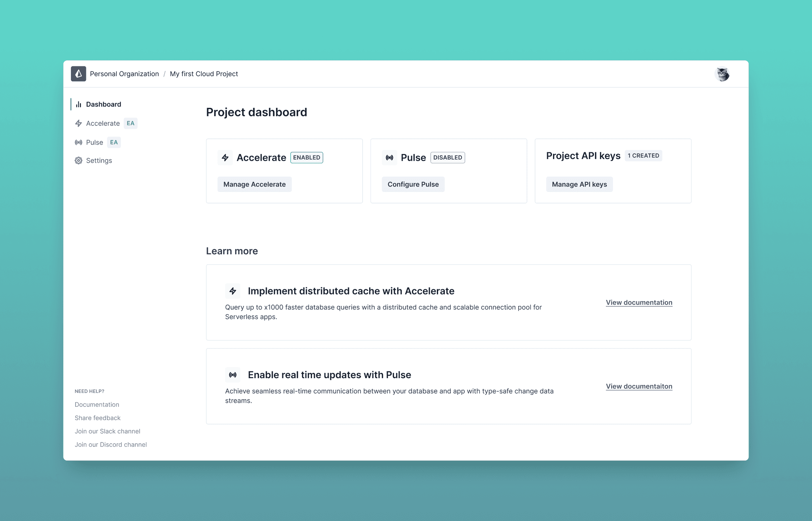Select My first Cloud Project breadcrumb

204,74
